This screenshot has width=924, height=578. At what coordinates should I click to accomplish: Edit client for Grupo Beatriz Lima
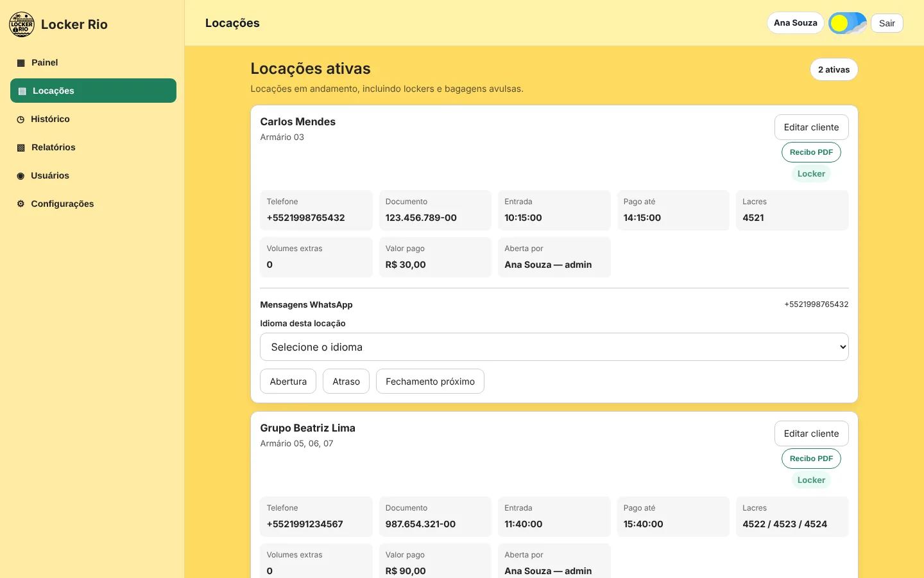(811, 433)
